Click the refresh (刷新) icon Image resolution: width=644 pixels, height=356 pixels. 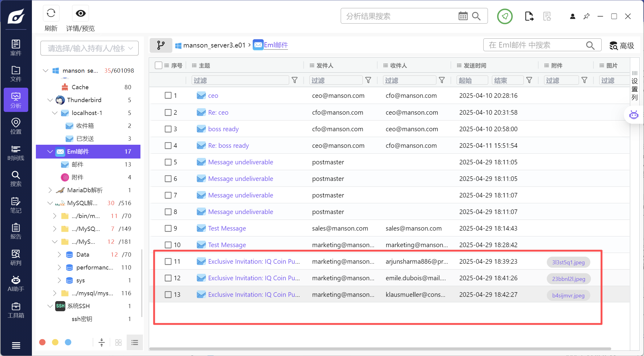tap(51, 13)
